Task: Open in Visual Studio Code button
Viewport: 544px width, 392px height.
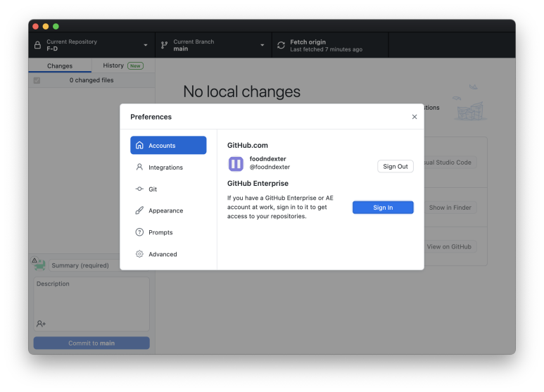Action: tap(450, 163)
